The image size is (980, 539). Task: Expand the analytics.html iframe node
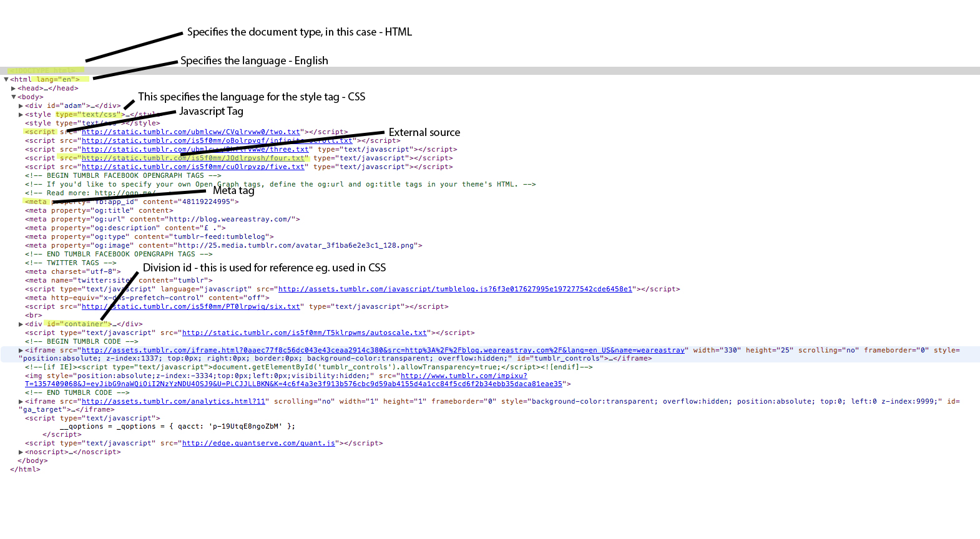coord(21,401)
